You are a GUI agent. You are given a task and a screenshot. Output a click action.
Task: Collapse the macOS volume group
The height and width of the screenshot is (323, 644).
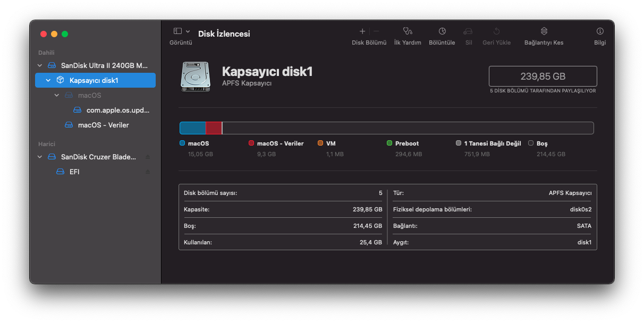click(56, 95)
